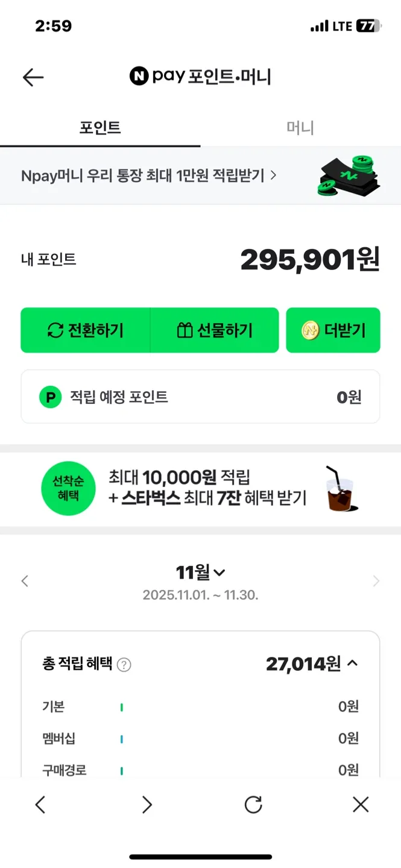Open the Npay머니 우리 통장 적립받기 link
Screen dimensions: 401x868
click(x=149, y=175)
